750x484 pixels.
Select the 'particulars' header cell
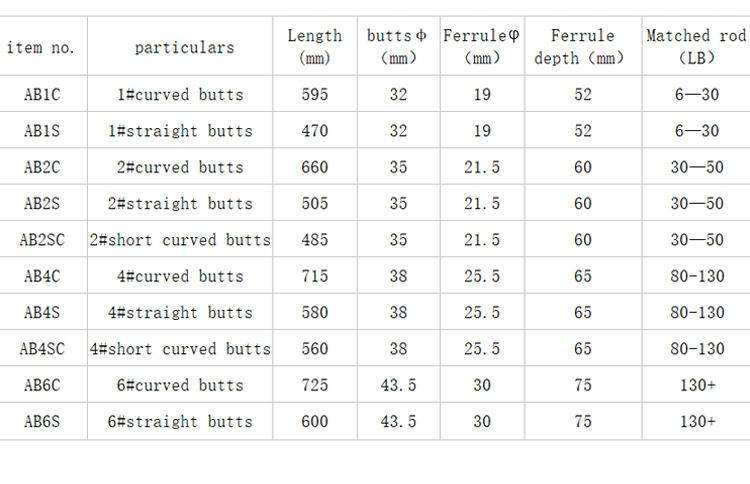click(x=184, y=47)
